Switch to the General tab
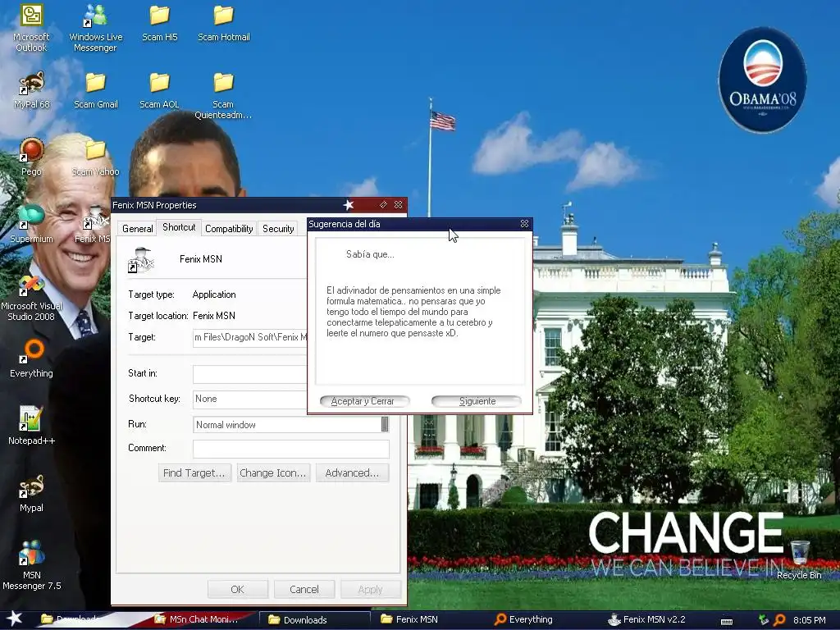 coord(137,229)
